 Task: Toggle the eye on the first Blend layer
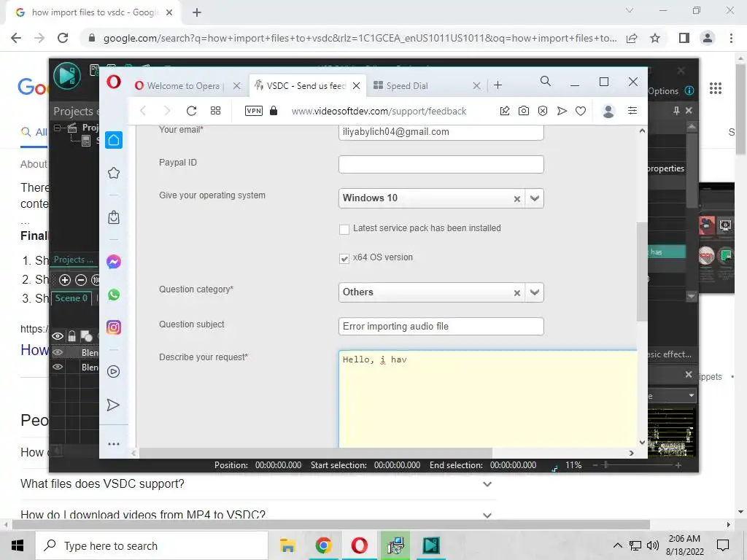point(58,352)
